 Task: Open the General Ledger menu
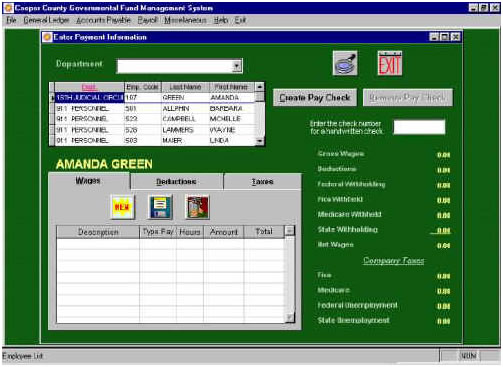tap(46, 20)
